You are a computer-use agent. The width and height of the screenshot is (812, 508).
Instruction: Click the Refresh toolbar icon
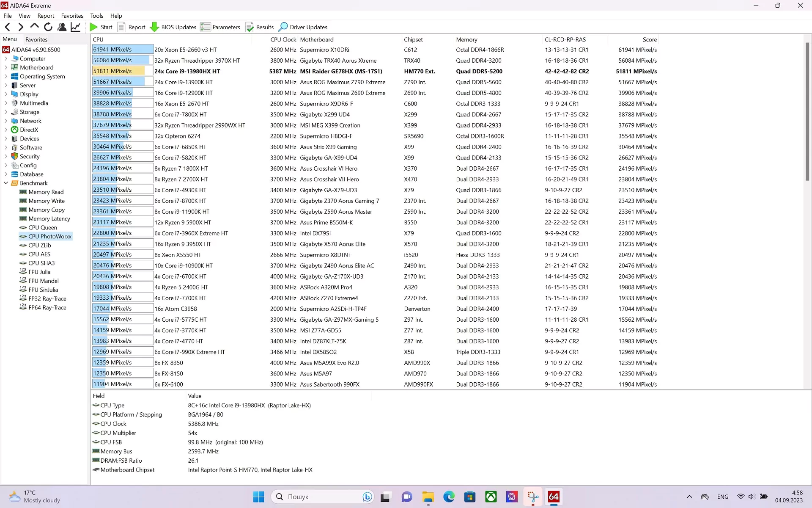click(x=48, y=27)
